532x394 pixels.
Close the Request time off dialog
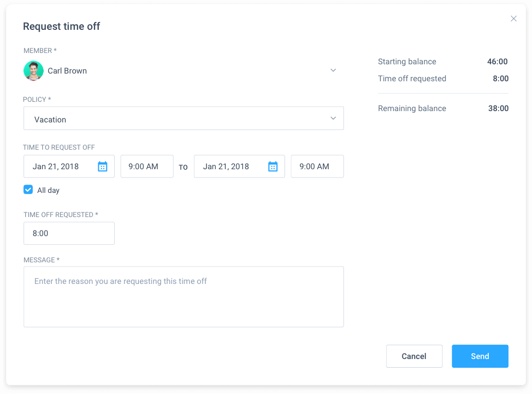point(513,18)
